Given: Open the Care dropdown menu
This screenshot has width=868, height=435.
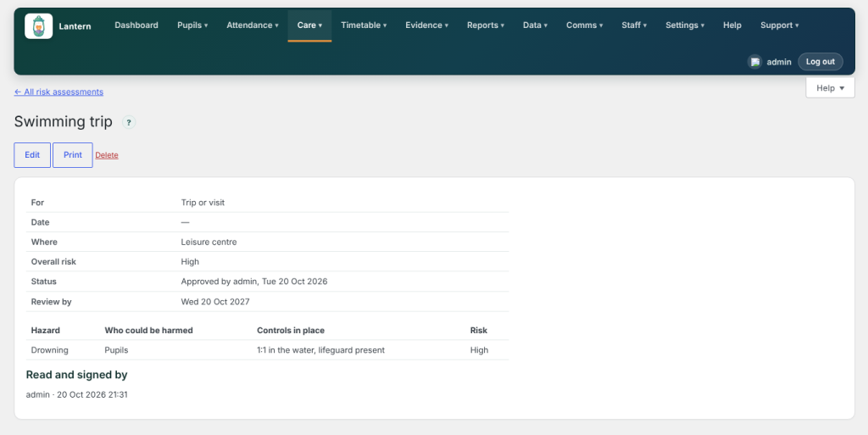Looking at the screenshot, I should (309, 25).
